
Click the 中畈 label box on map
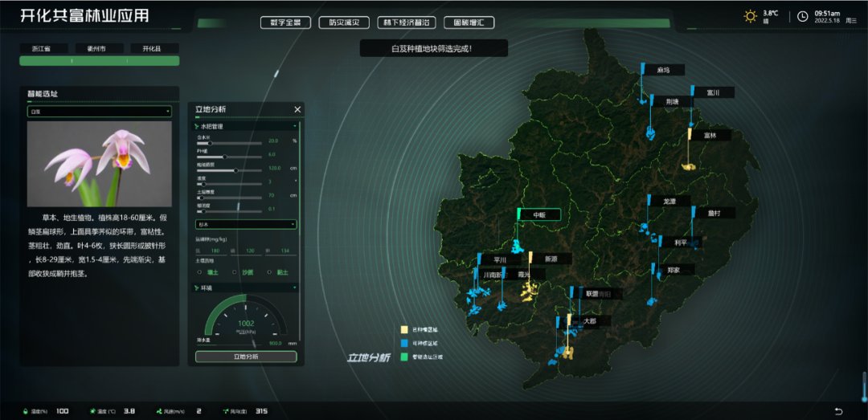(540, 214)
